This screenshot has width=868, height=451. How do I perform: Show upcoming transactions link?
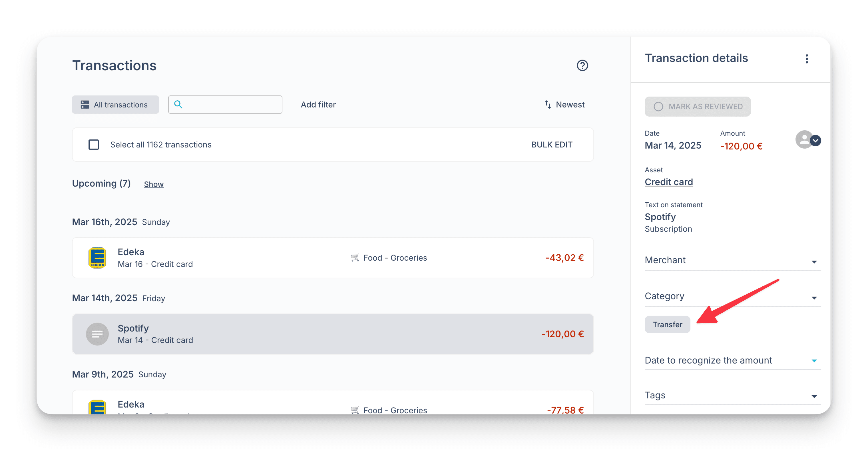[154, 184]
